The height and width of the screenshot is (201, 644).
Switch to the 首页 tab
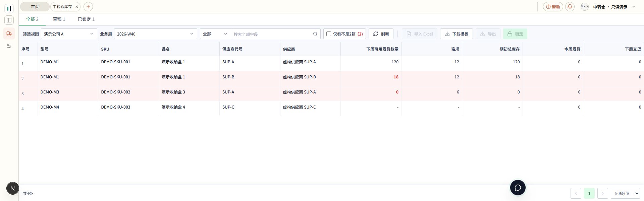pos(35,7)
